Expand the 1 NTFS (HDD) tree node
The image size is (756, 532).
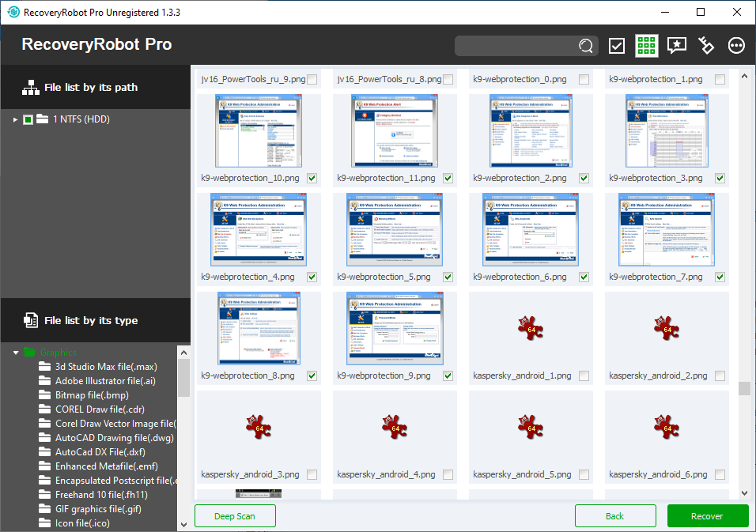(16, 119)
